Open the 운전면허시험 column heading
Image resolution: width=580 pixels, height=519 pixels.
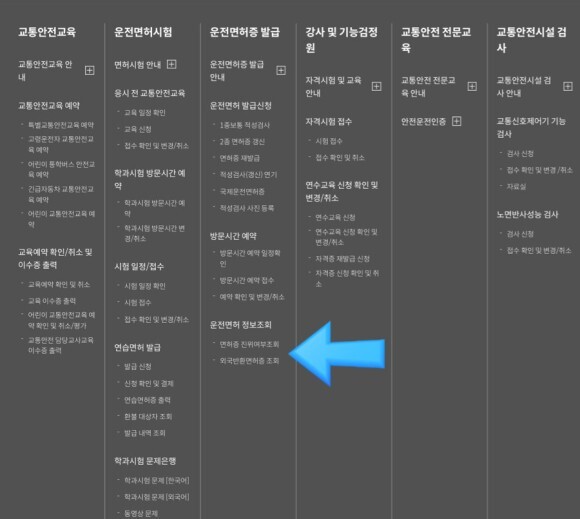[x=143, y=32]
